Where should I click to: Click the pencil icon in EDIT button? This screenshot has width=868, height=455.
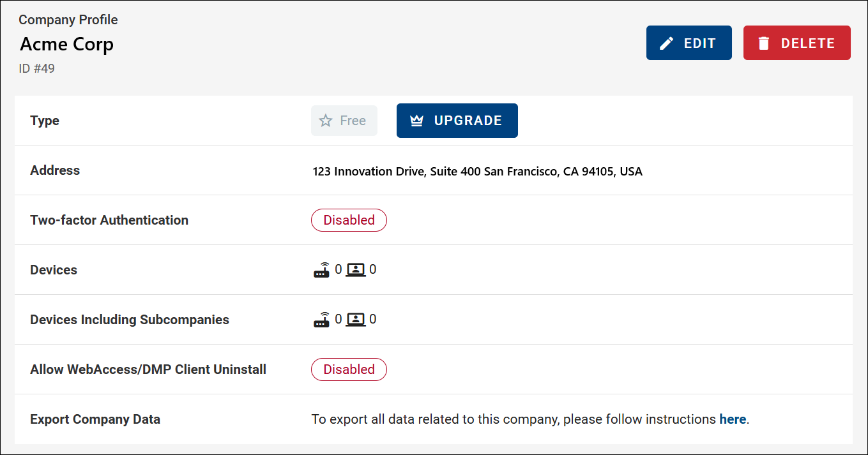pos(667,43)
